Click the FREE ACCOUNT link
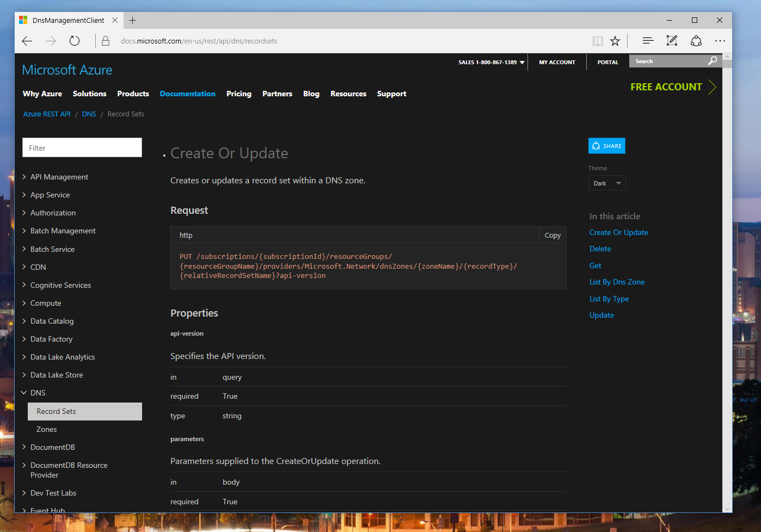This screenshot has width=761, height=532. click(666, 87)
